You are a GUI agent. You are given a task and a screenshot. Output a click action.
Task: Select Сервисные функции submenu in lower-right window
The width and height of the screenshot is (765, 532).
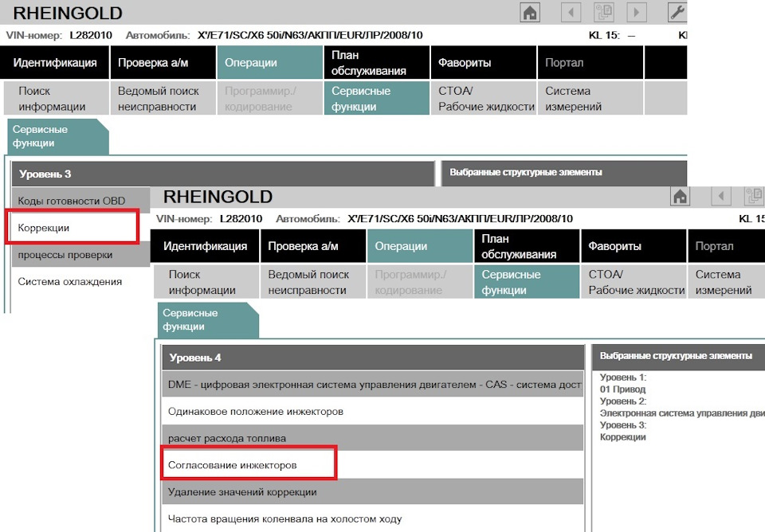click(x=527, y=282)
